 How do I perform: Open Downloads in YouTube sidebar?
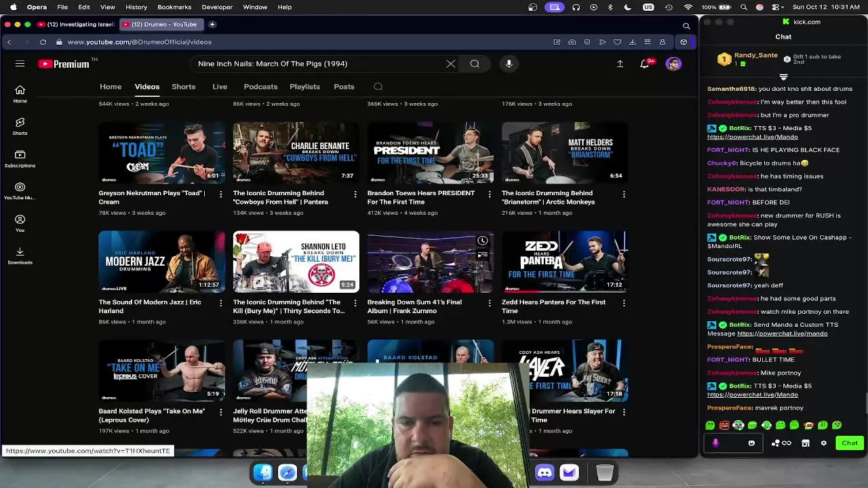pos(20,256)
